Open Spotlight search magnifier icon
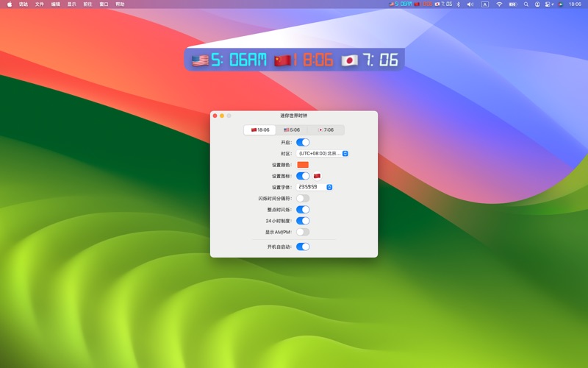 (x=526, y=4)
